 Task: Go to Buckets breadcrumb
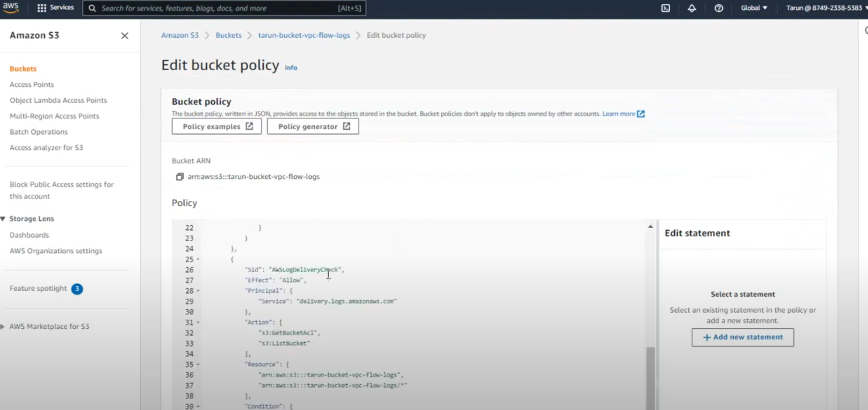tap(229, 35)
